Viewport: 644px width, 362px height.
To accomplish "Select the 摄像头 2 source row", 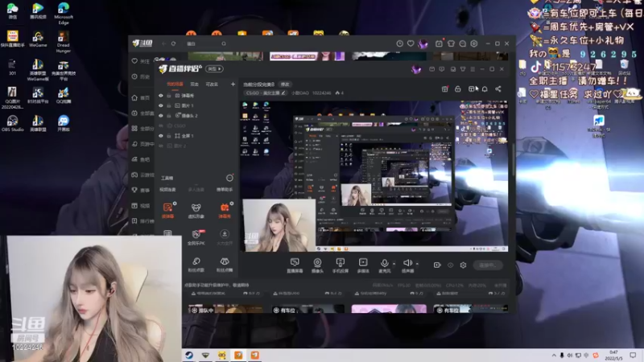I will coord(197,116).
